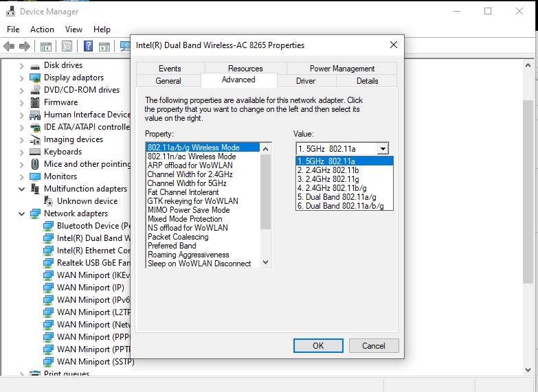This screenshot has width=538, height=392.
Task: Click the Imaging devices icon
Action: 34,139
